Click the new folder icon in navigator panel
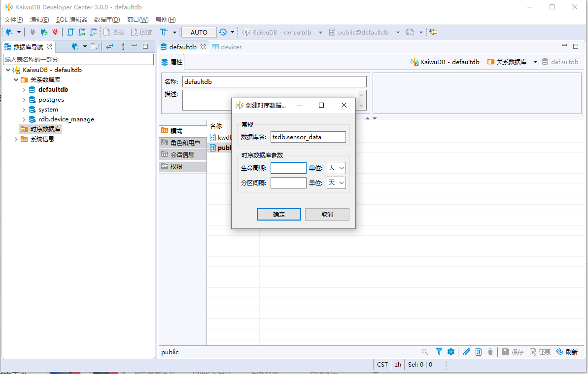588x374 pixels. [x=95, y=46]
